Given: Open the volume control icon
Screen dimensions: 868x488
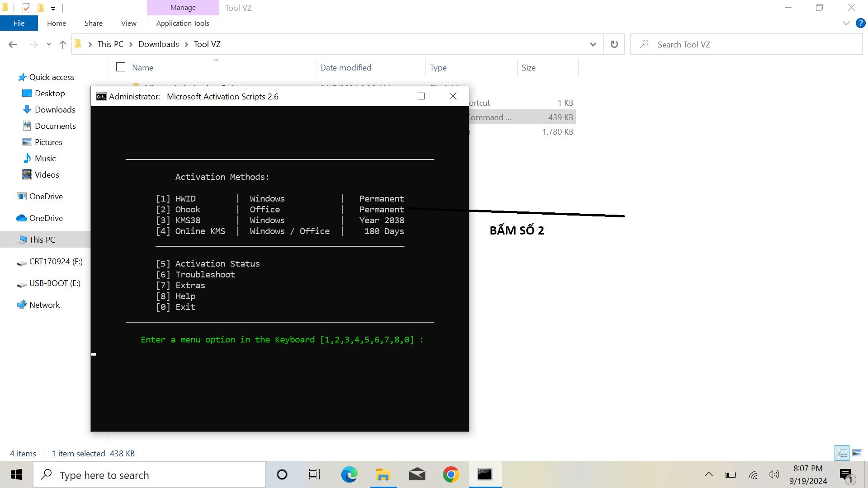Looking at the screenshot, I should click(x=774, y=474).
